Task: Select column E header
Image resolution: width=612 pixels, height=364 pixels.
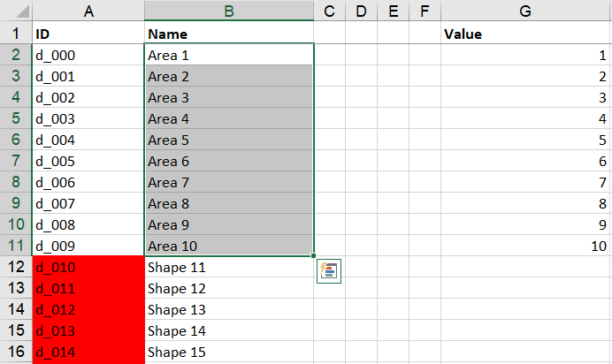Action: click(x=393, y=11)
